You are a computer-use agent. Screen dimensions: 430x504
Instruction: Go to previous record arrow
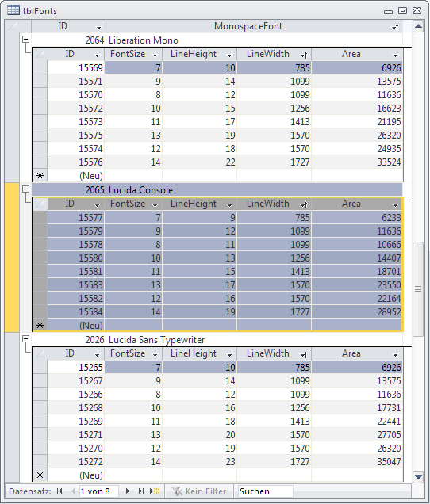[x=73, y=491]
